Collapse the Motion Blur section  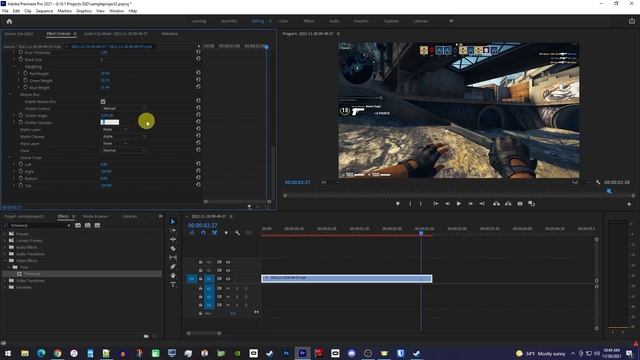(x=10, y=94)
